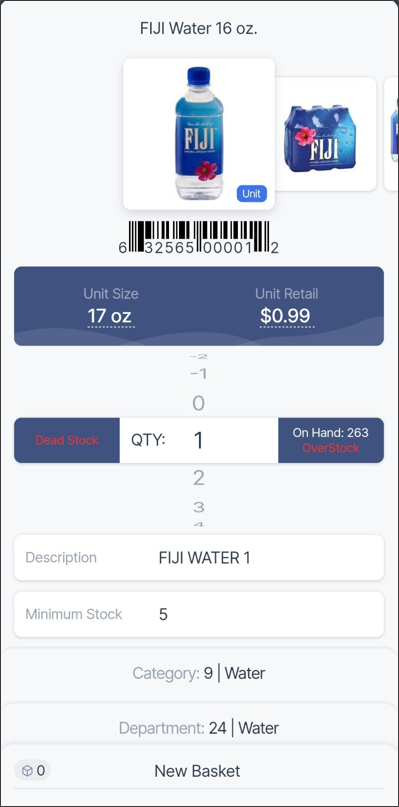The height and width of the screenshot is (807, 399).
Task: Tap the selected QTY value 1
Action: [199, 440]
